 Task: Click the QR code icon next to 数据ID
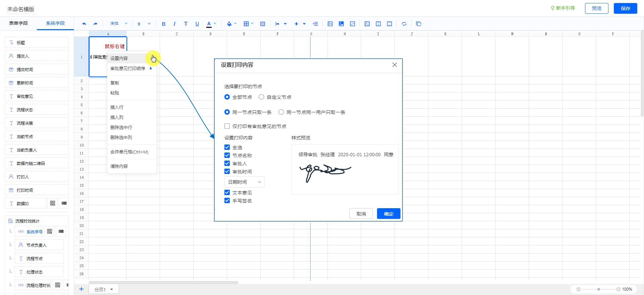tap(53, 203)
